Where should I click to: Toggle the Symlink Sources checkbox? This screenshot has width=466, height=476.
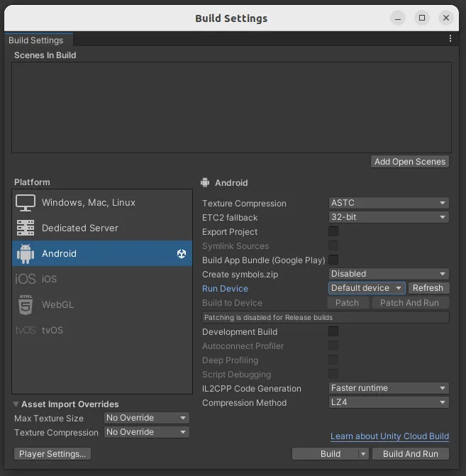click(x=333, y=245)
